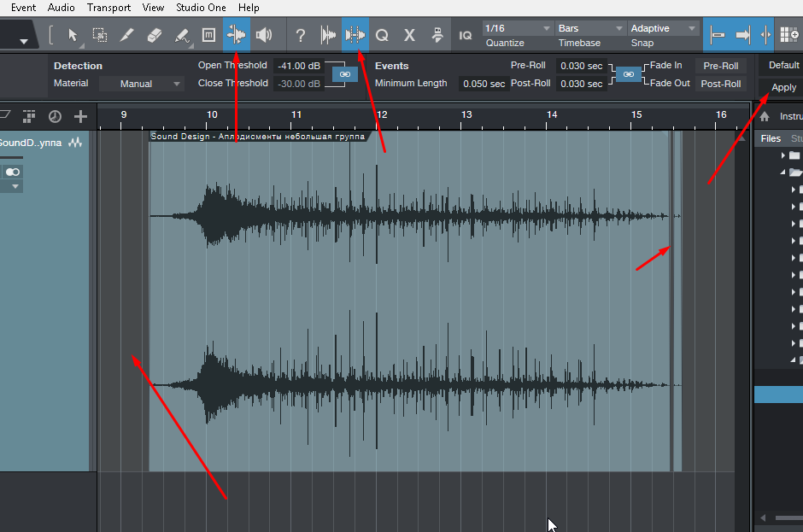Click the Close Threshold -30.00 dB field
This screenshot has height=532, width=803.
coord(299,84)
